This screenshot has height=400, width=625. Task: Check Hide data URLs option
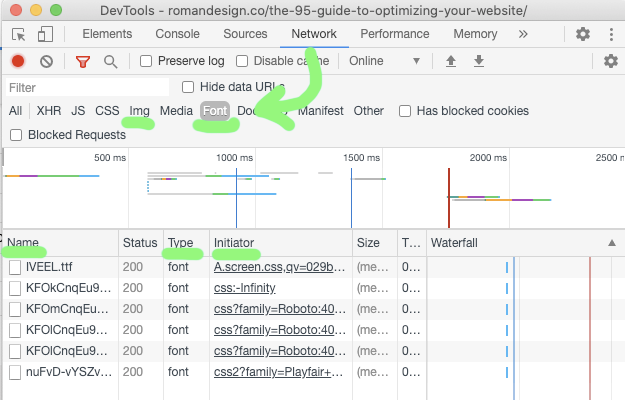point(188,87)
